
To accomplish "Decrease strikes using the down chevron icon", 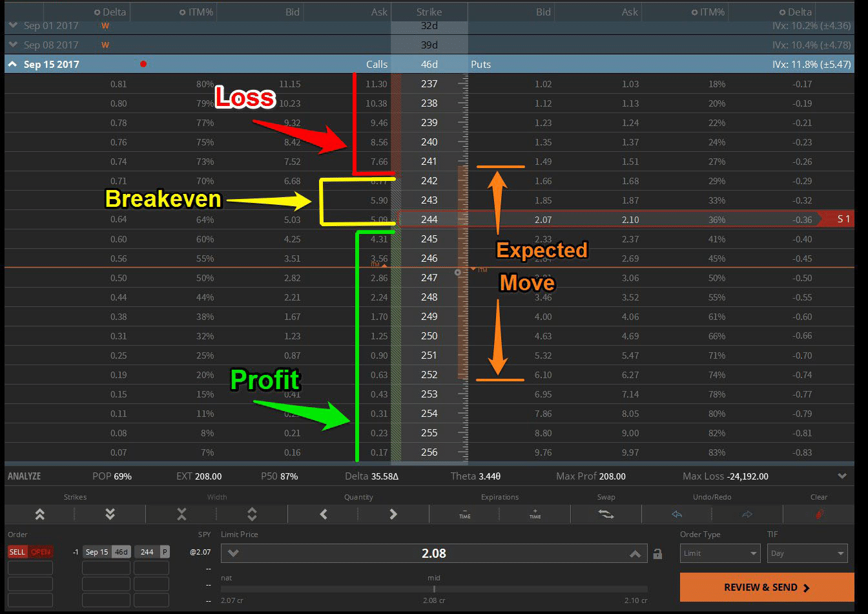I will (x=109, y=514).
